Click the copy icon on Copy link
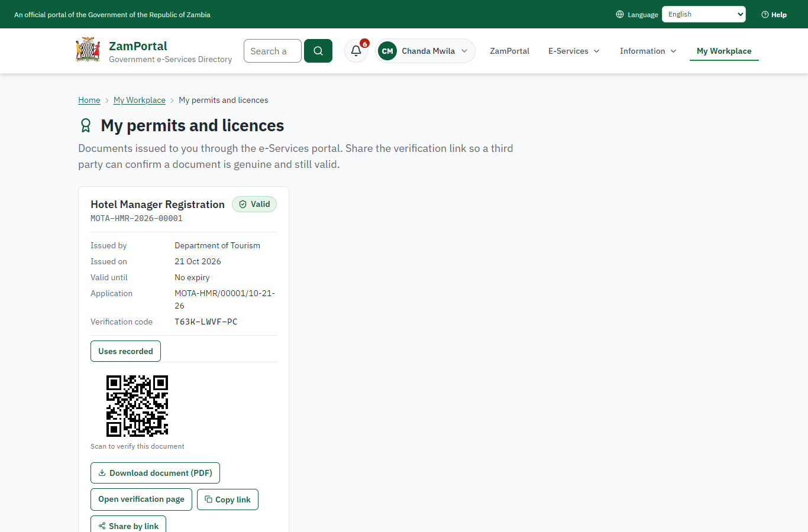Image resolution: width=808 pixels, height=532 pixels. coord(208,499)
